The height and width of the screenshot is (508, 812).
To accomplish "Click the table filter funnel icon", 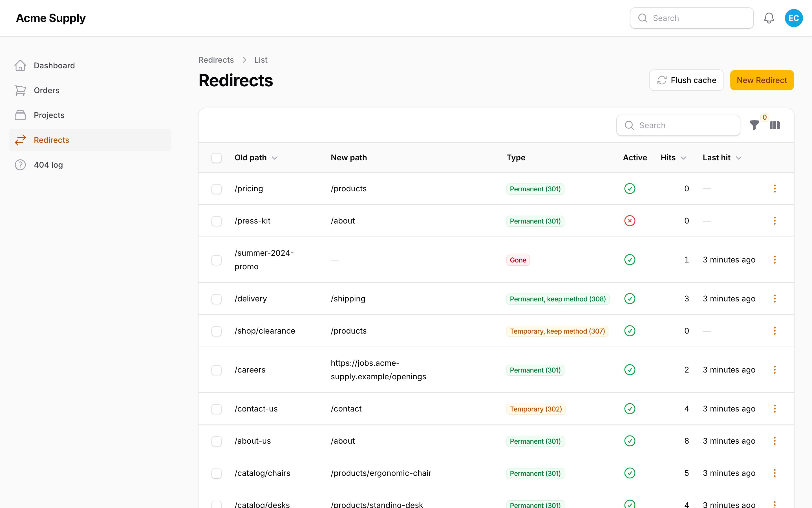I will point(754,125).
